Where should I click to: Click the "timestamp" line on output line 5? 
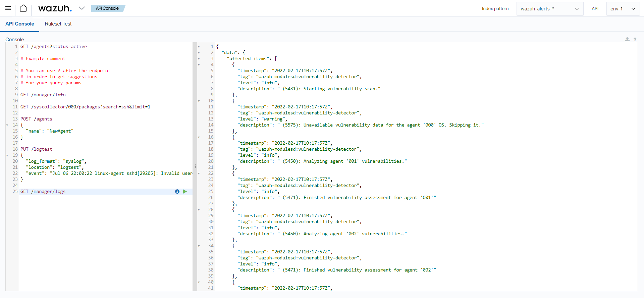(x=285, y=71)
